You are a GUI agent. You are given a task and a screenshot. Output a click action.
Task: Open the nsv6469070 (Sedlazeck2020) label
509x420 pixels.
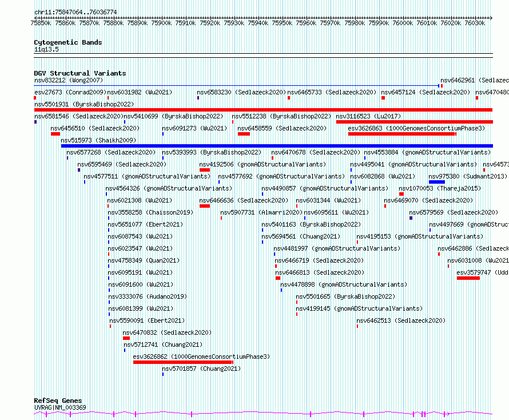[x=428, y=200]
